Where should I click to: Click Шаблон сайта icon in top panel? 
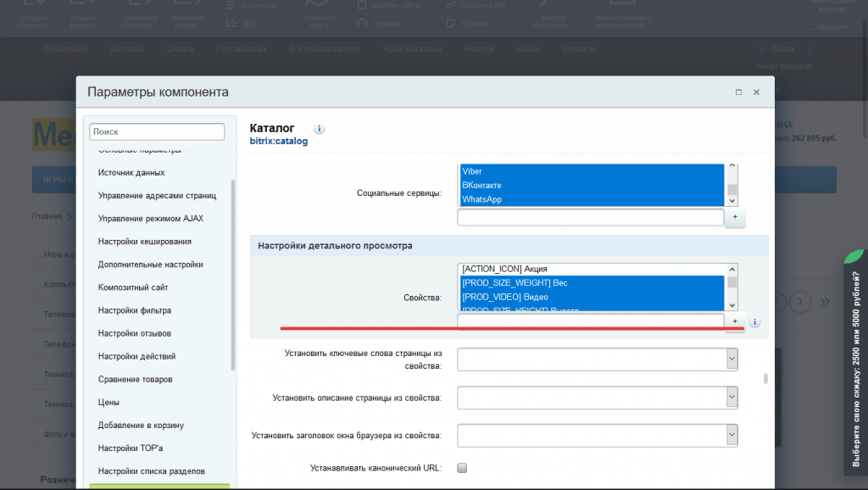click(x=362, y=5)
